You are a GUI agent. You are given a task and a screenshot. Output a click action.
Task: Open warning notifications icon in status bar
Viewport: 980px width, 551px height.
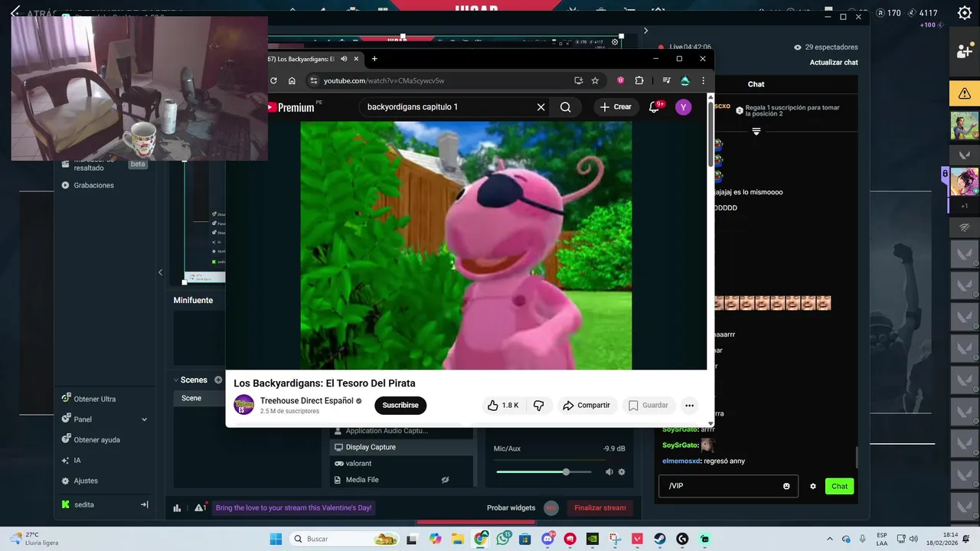[x=200, y=507]
